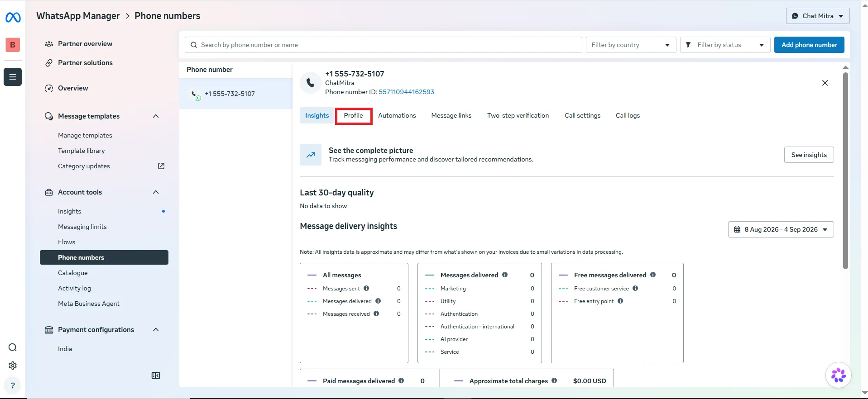
Task: Show info for Free entry point
Action: (620, 301)
